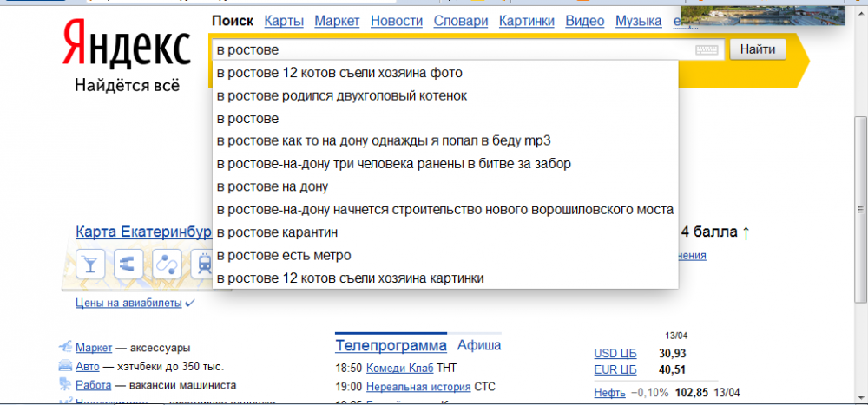
Task: Open the Цены на авиабилеты link
Action: 129,304
